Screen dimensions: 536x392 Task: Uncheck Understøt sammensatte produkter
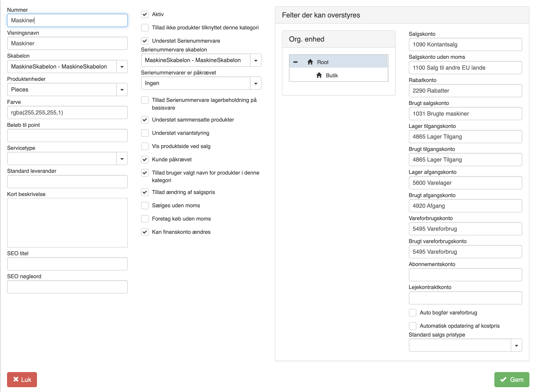[145, 120]
